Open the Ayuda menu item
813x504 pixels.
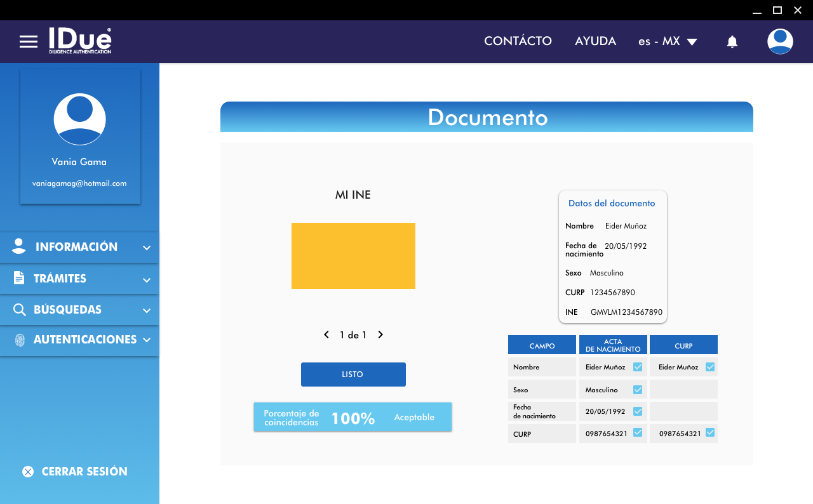pyautogui.click(x=595, y=41)
